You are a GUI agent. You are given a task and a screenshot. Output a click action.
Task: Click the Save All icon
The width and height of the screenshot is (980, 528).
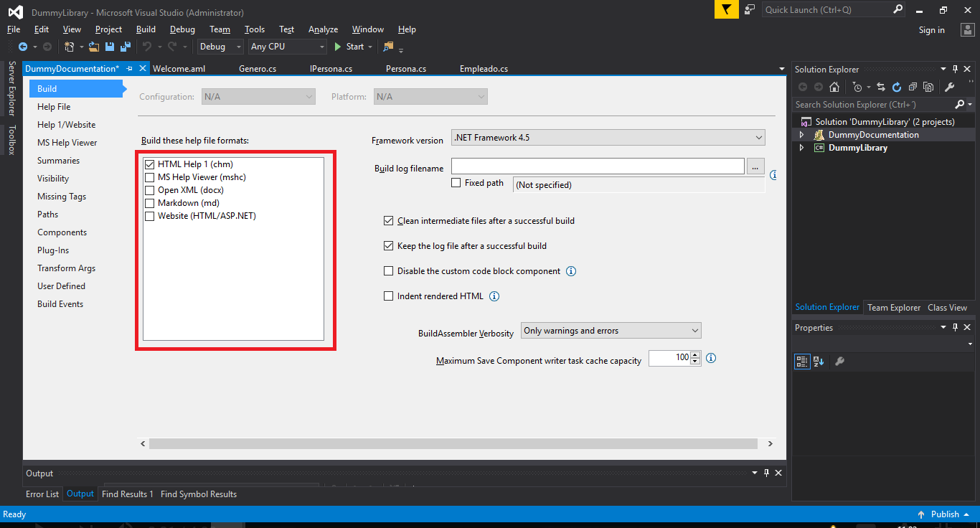point(126,47)
